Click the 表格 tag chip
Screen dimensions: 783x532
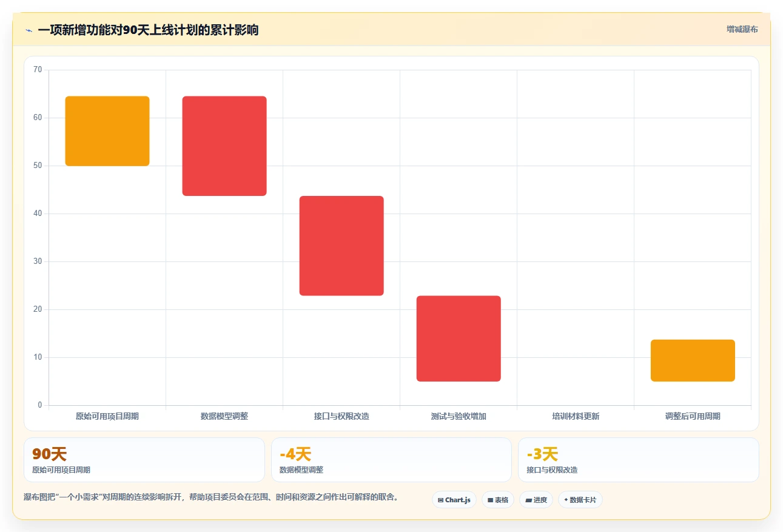coord(498,500)
